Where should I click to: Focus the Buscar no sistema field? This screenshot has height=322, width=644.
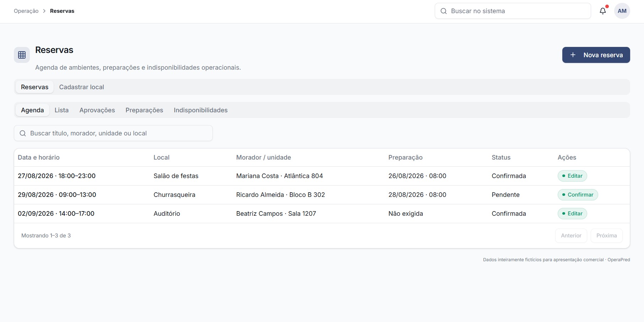pos(513,11)
